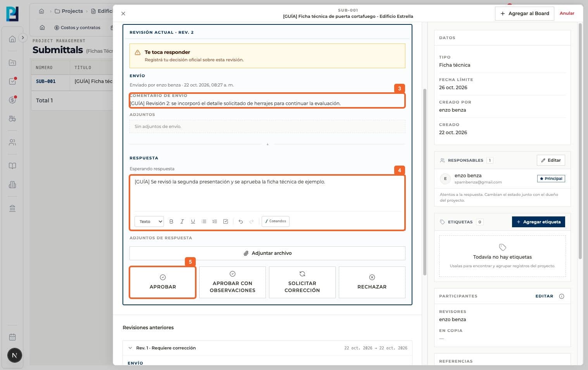Select Solicitar corrección

[302, 282]
